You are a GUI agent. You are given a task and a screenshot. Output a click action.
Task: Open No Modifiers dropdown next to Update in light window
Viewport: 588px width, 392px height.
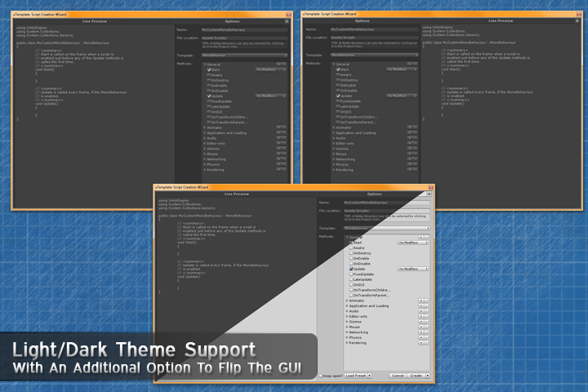pos(412,269)
